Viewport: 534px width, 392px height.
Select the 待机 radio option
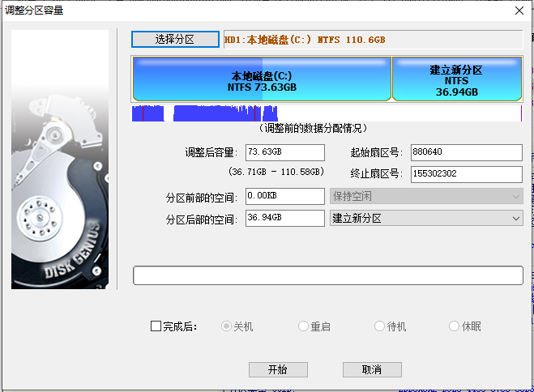(380, 326)
